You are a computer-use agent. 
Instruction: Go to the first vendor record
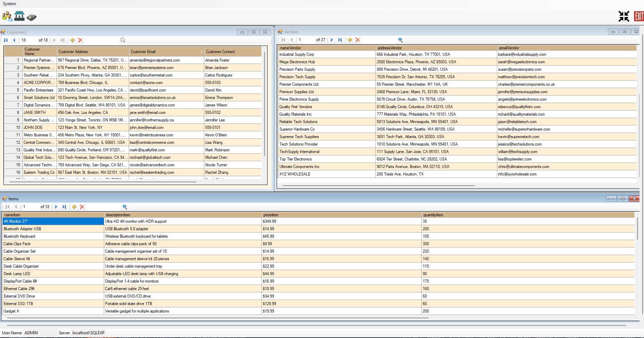284,40
